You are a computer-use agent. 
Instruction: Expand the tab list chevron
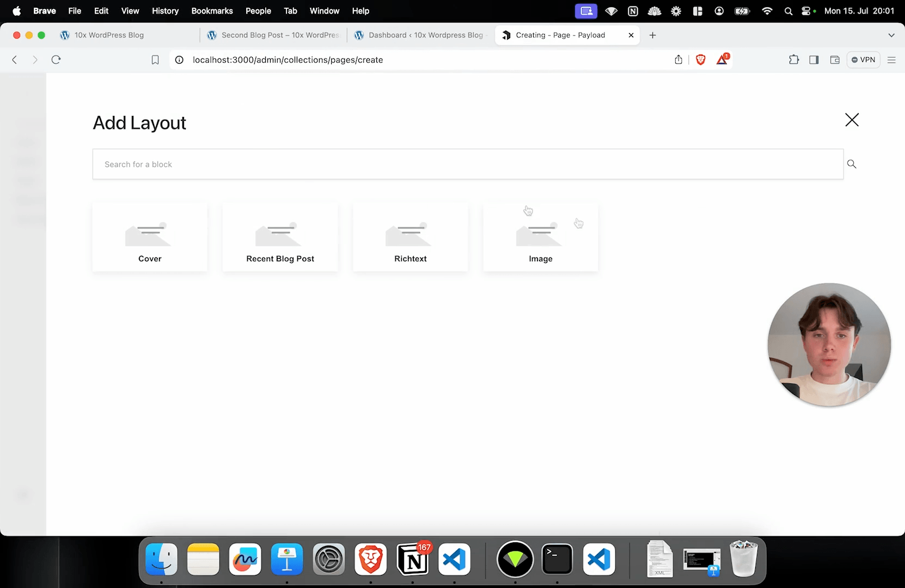coord(891,35)
